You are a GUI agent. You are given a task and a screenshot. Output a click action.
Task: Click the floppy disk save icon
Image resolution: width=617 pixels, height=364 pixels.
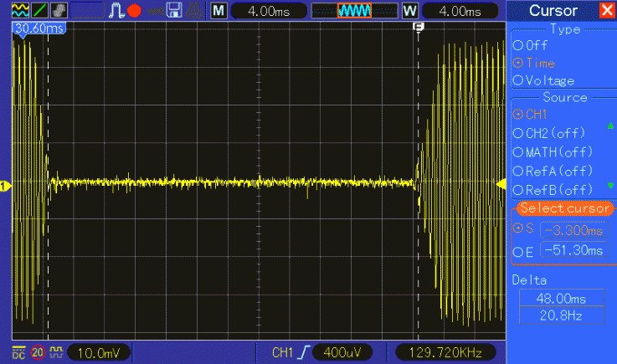point(175,11)
